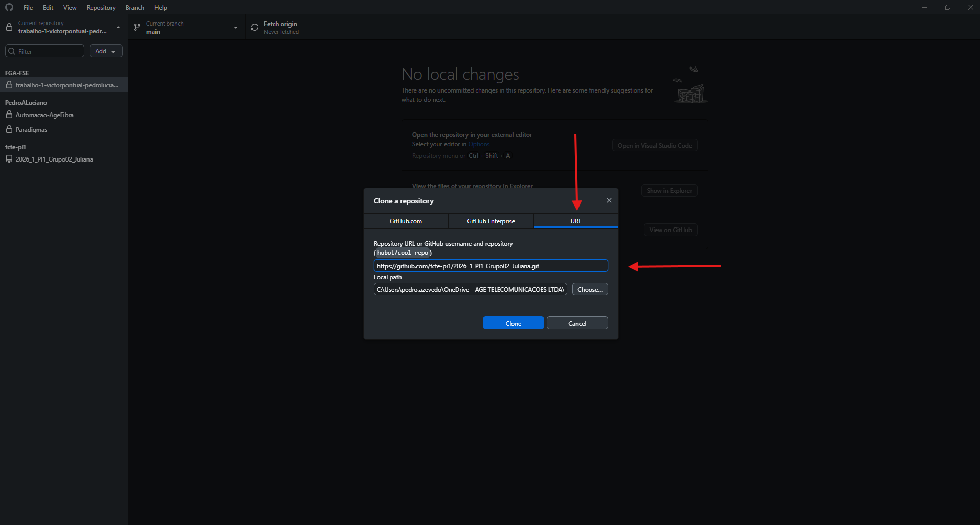Viewport: 980px width, 525px height.
Task: Click the View on GitHub button
Action: [671, 230]
